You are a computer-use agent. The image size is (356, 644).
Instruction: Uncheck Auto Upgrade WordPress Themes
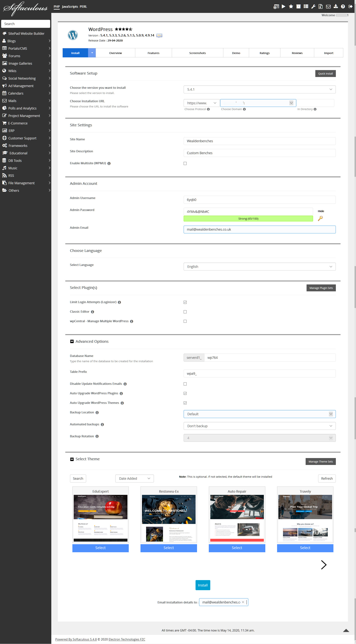[185, 403]
